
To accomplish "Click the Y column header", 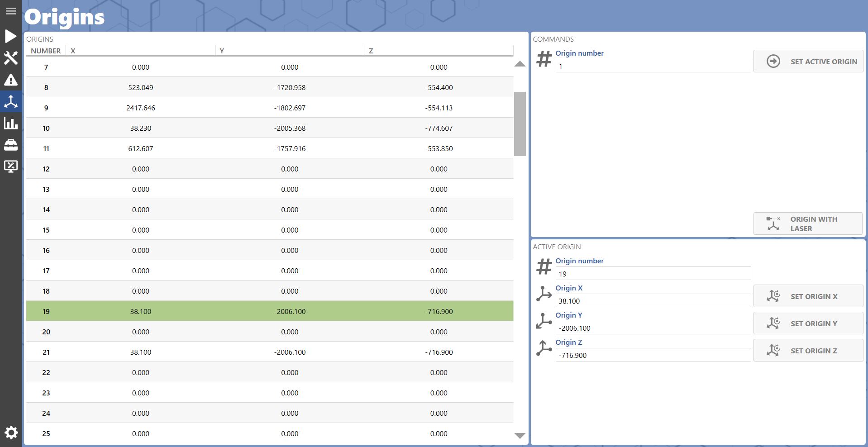I will coord(290,51).
